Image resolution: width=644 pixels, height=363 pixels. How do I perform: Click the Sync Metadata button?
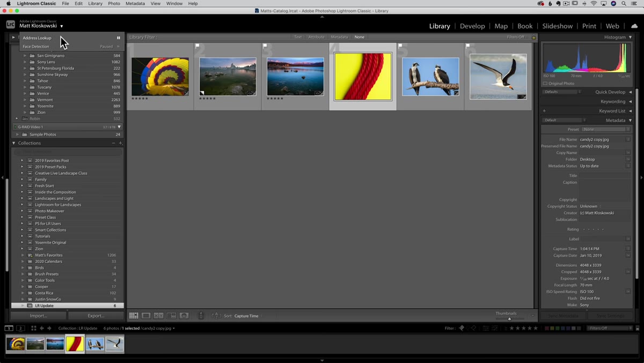563,316
